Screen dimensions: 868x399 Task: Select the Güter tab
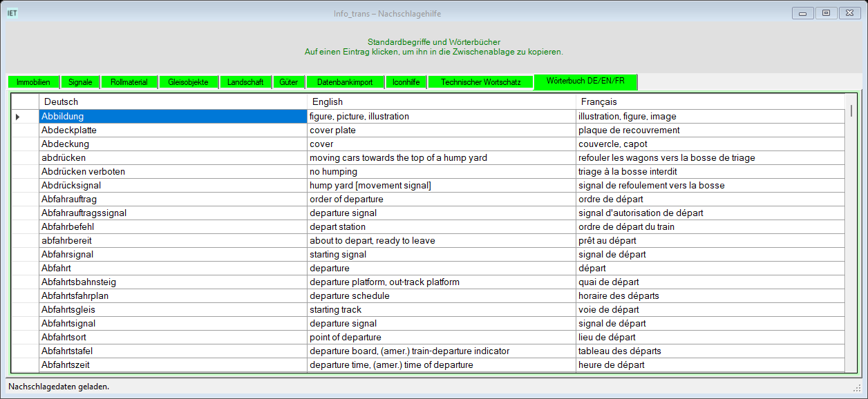coord(289,82)
